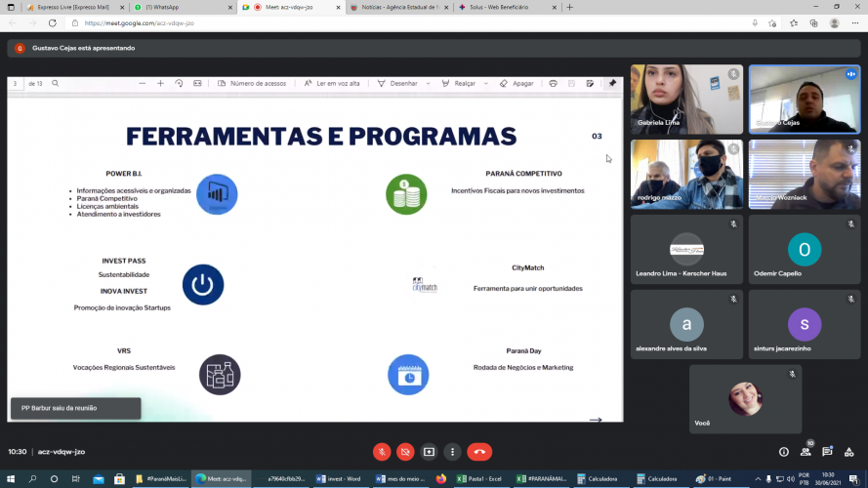Open the chat messages panel

(x=827, y=452)
